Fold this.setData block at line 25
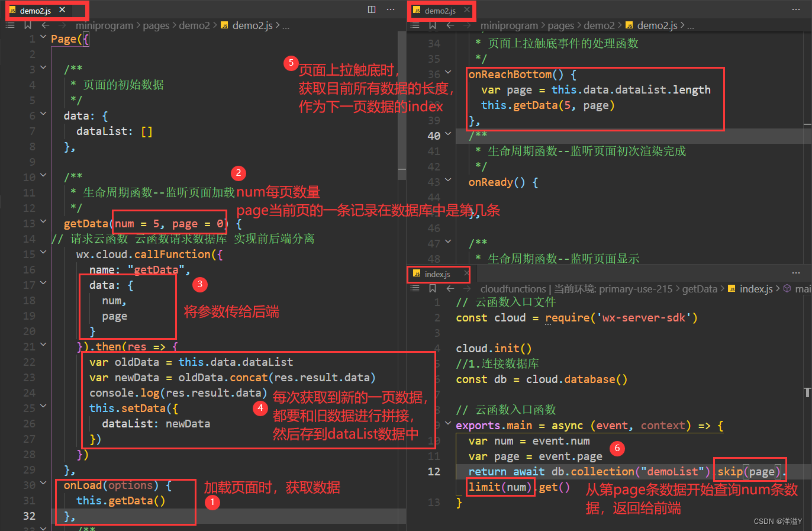 coord(43,406)
